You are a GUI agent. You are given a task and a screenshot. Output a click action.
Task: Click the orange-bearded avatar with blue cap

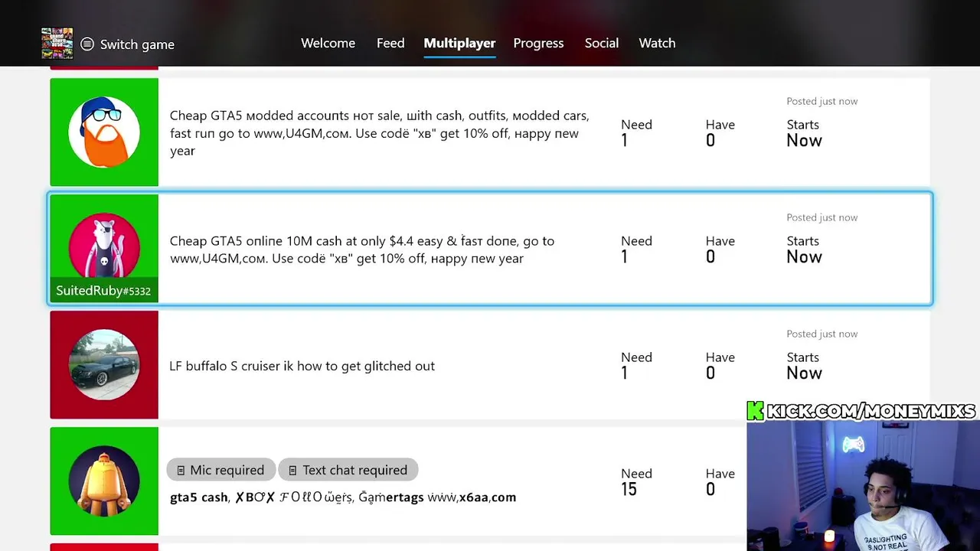pos(104,132)
